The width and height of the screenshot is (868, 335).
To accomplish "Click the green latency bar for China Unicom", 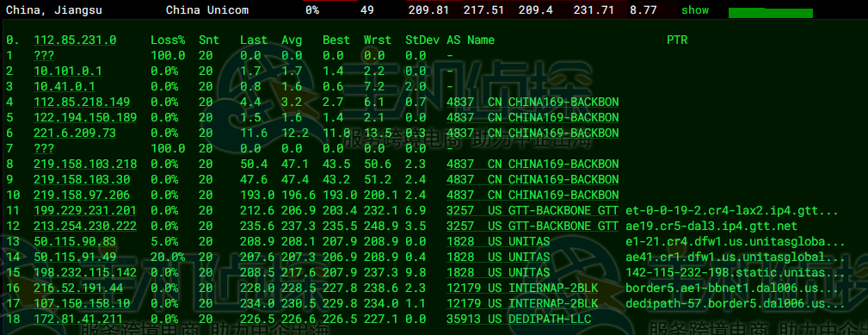I will [x=771, y=13].
